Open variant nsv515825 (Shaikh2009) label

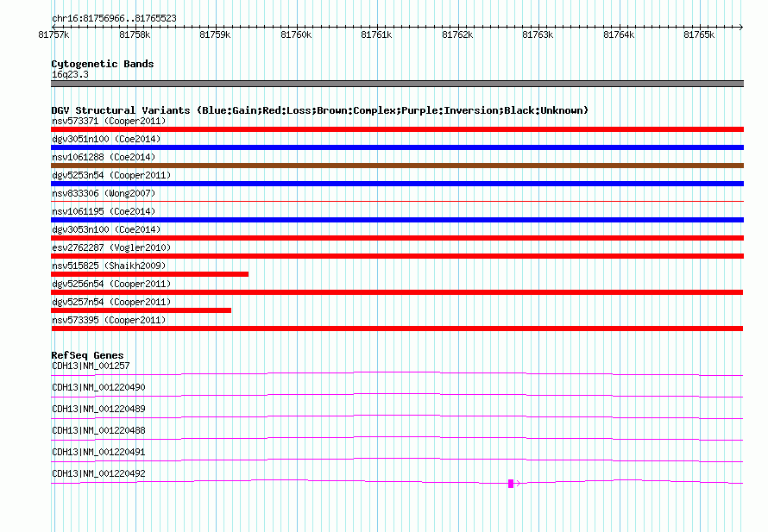(x=109, y=266)
